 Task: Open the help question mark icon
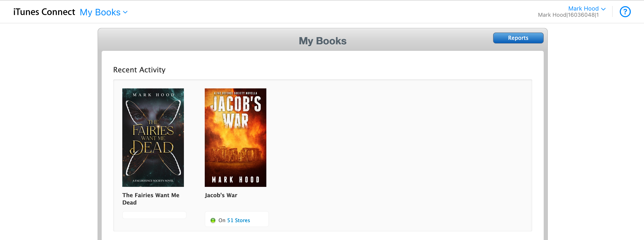[625, 12]
